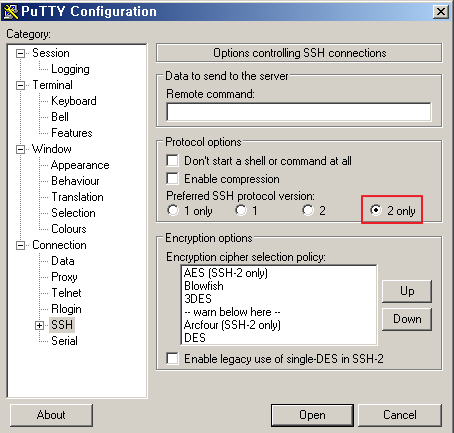Open Selection settings category
Screen dimensions: 454x433
[x=73, y=213]
